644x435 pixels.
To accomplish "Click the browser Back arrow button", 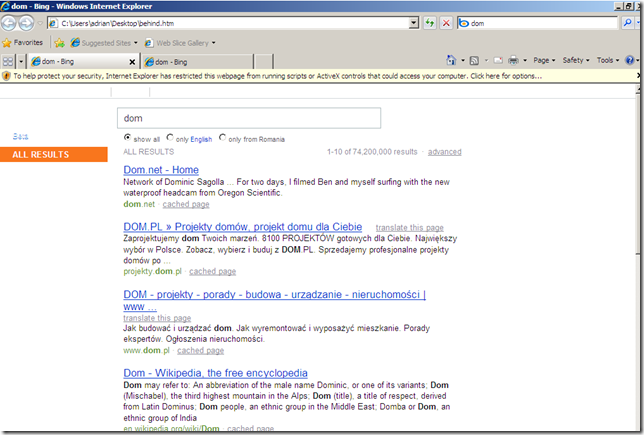I will pyautogui.click(x=8, y=23).
